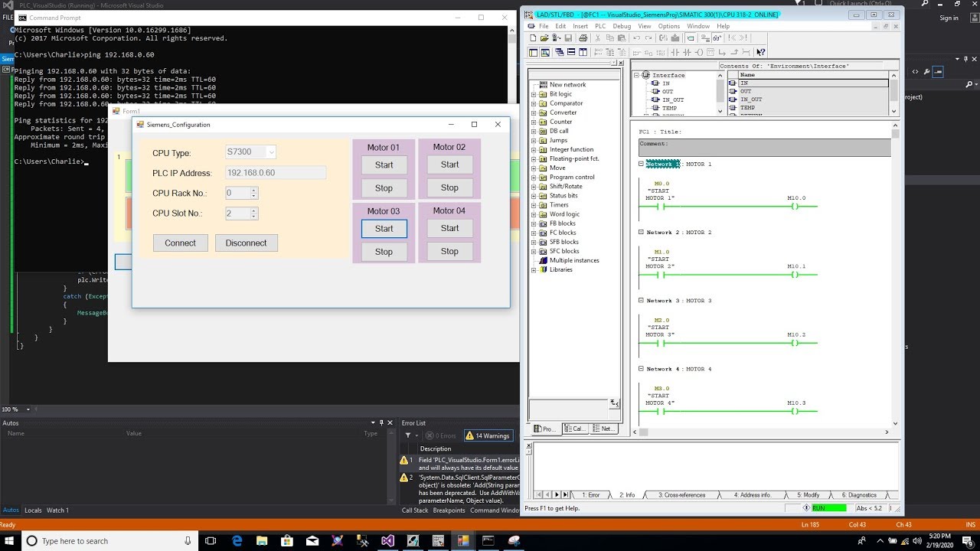Toggle the 0 Errors filter

tap(442, 435)
